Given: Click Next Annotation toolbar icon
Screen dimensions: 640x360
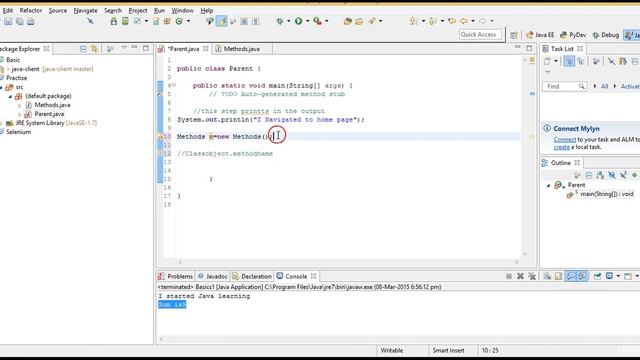Looking at the screenshot, I should 413,21.
